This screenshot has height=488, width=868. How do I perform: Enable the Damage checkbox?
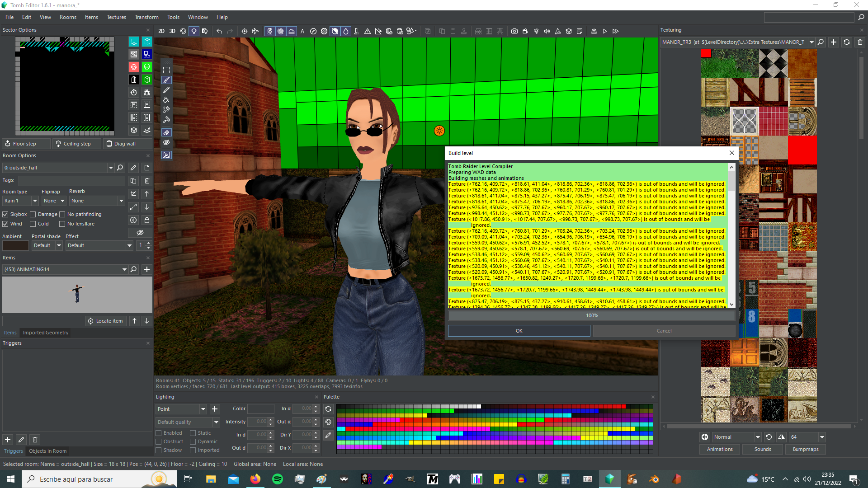tap(33, 214)
